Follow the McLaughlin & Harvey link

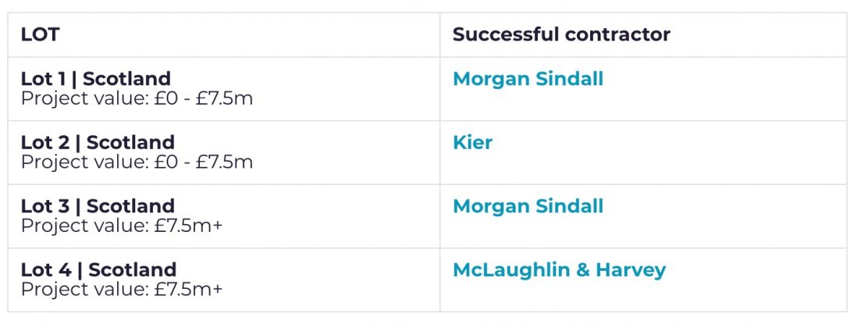[x=559, y=270]
